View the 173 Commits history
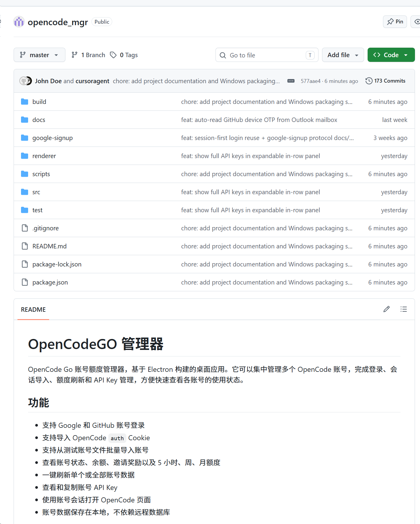This screenshot has height=524, width=420. tap(385, 81)
